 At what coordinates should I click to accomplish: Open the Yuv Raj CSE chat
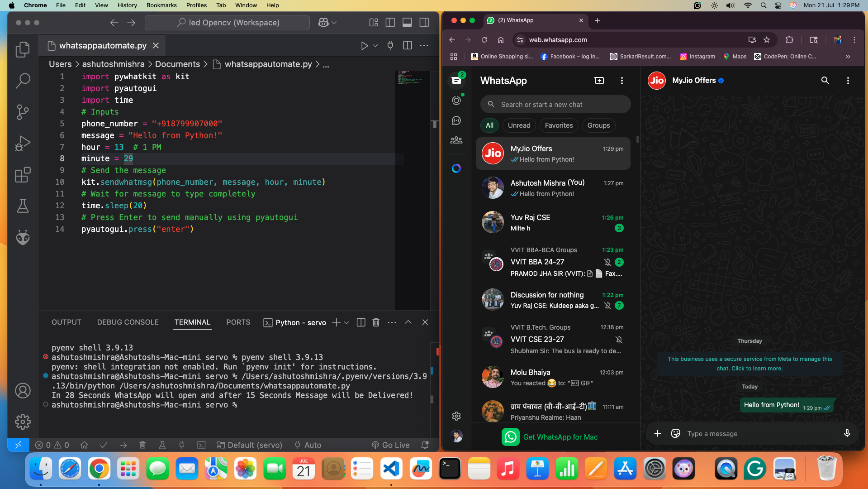pyautogui.click(x=553, y=222)
